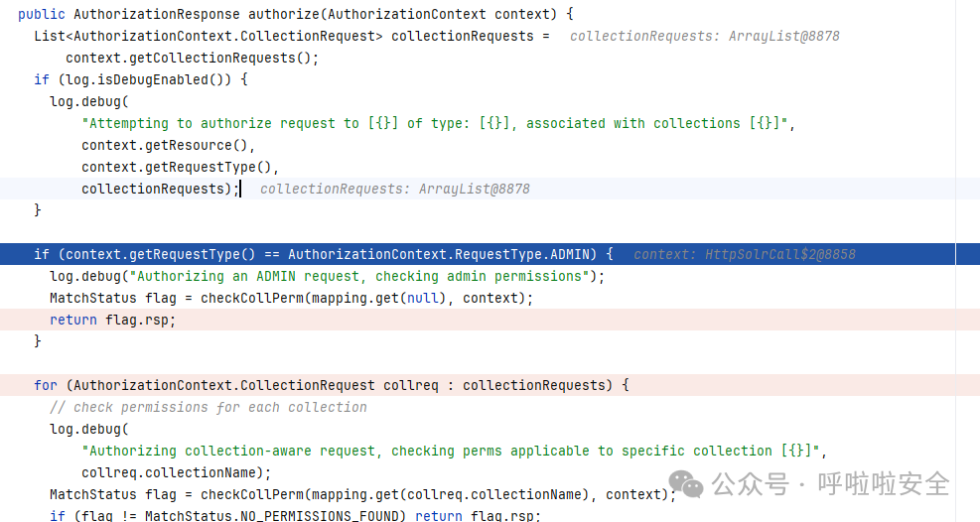Click the 'if (log.isDebugEnabled()) {' line
Screen dimensions: 980x522
point(141,80)
